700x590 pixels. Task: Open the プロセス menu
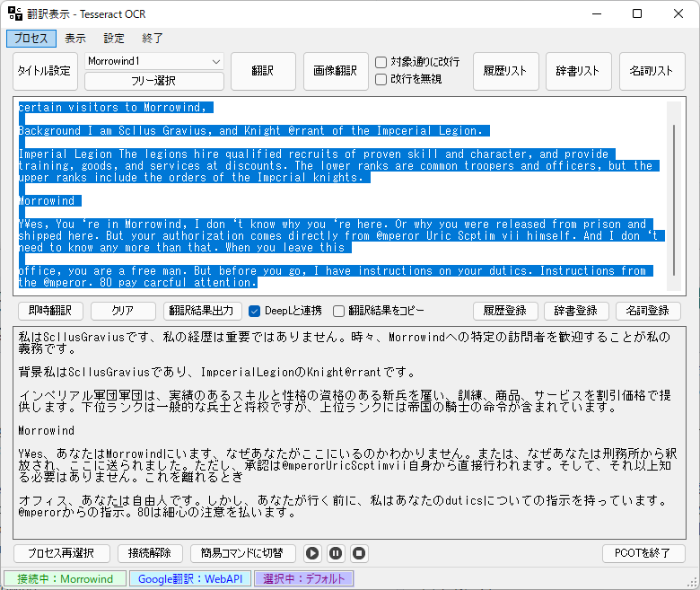pyautogui.click(x=31, y=39)
